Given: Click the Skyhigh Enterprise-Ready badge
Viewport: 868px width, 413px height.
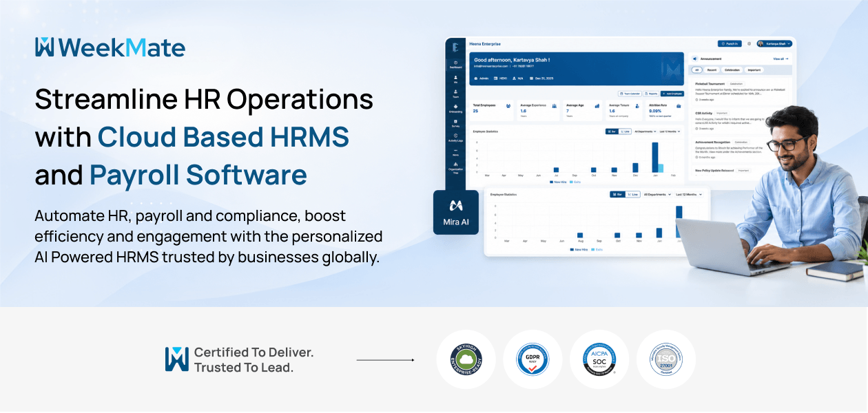Looking at the screenshot, I should point(466,359).
